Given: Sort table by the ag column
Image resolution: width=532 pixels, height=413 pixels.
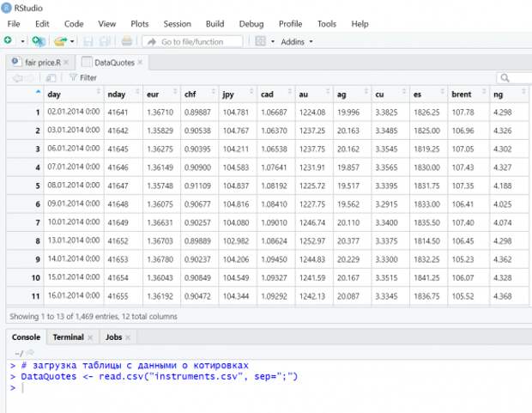Looking at the screenshot, I should 352,94.
